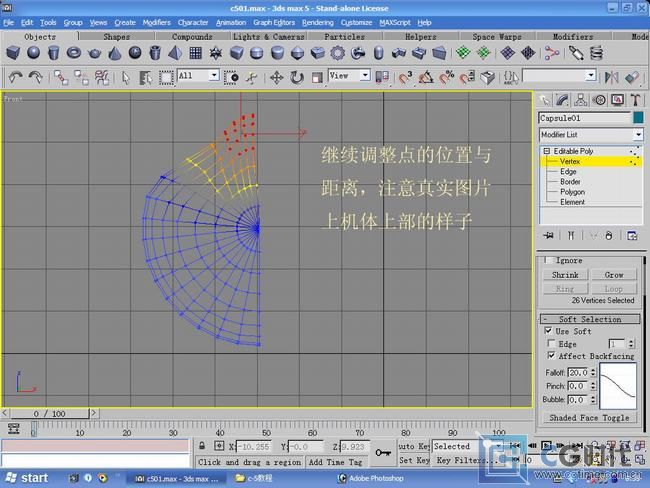This screenshot has width=650, height=488.
Task: Activate the Select and Scale tool
Action: (317, 77)
